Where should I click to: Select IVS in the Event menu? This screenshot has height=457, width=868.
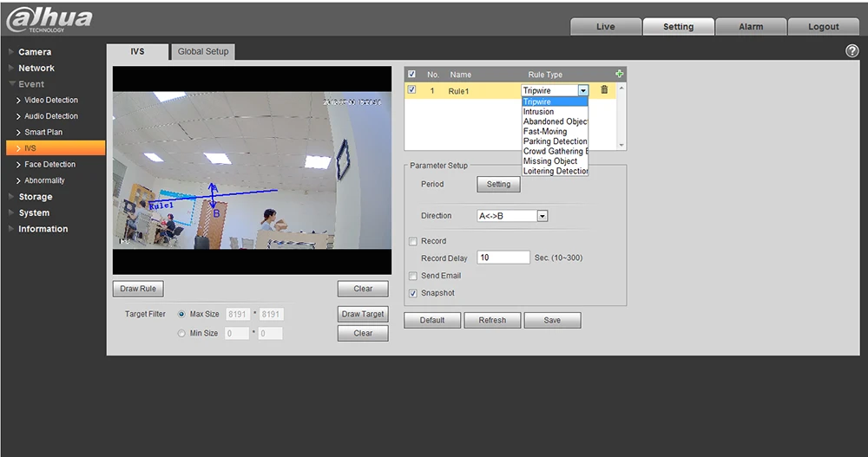click(56, 148)
